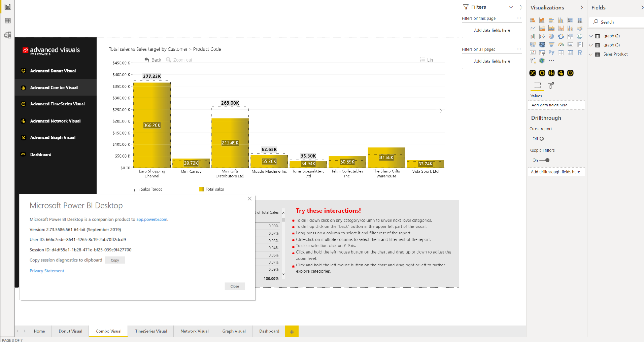
Task: Open the Fields well pane icon
Action: (537, 85)
